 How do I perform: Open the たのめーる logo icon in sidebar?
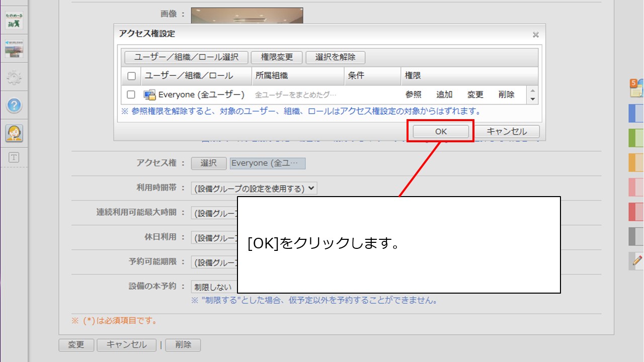(14, 21)
